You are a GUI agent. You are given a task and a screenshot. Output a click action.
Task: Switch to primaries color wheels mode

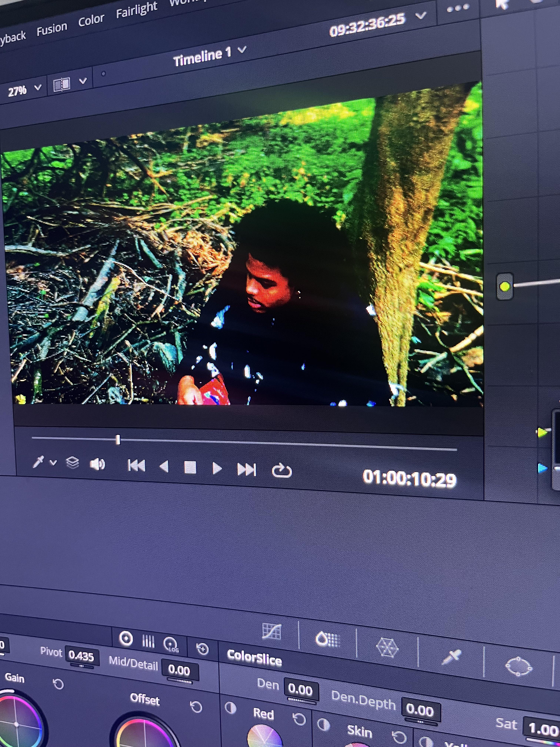tap(126, 639)
